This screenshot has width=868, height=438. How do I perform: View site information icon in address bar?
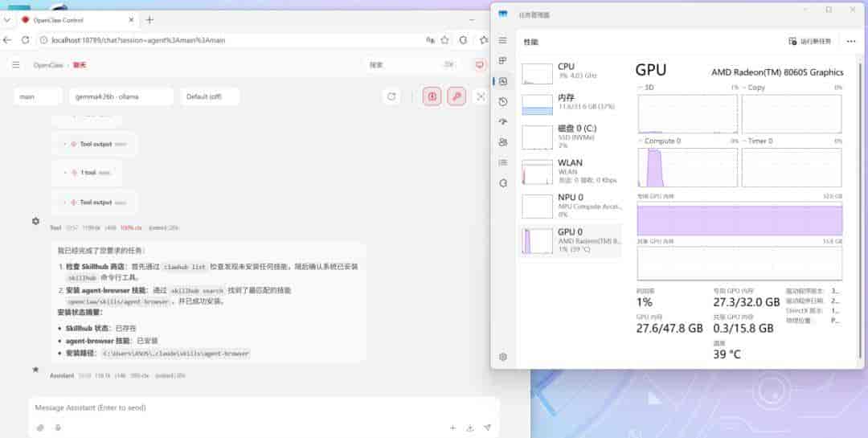(43, 40)
